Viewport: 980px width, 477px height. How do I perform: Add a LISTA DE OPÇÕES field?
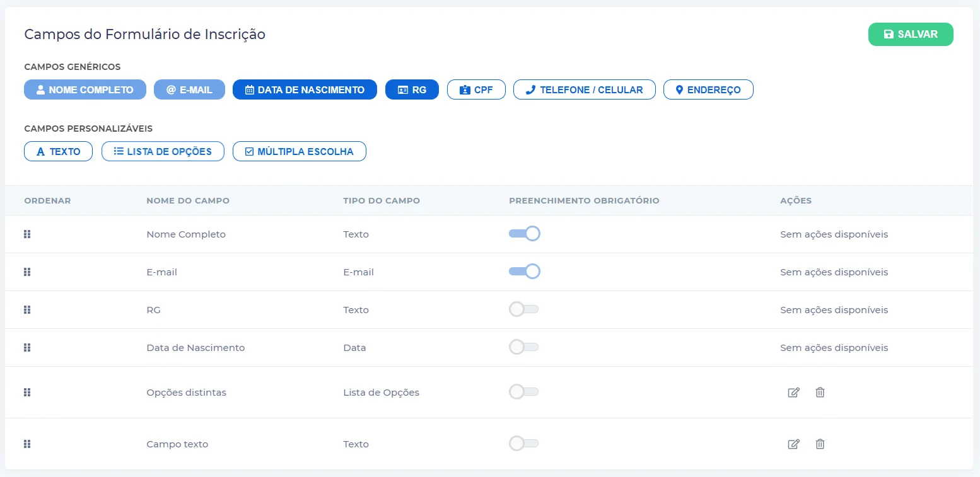163,151
